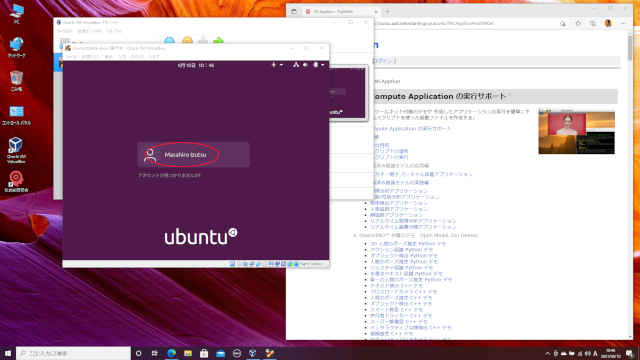Open Control Panel desktop icon
The width and height of the screenshot is (640, 360).
16,115
